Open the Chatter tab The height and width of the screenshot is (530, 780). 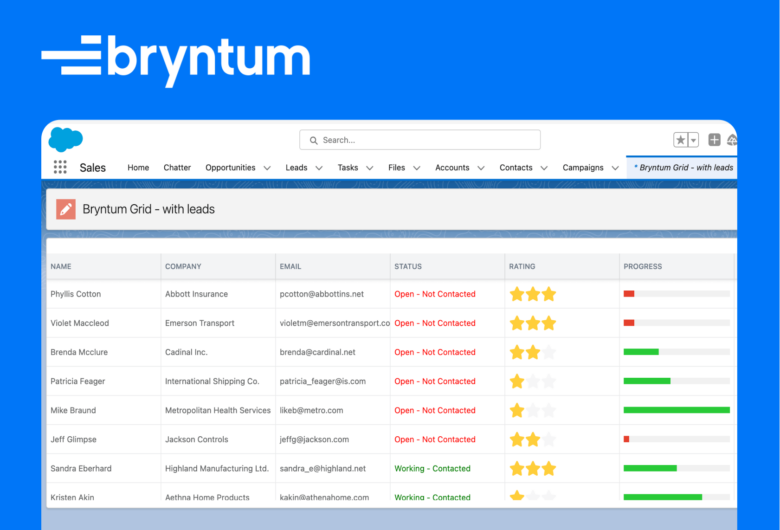click(x=177, y=168)
